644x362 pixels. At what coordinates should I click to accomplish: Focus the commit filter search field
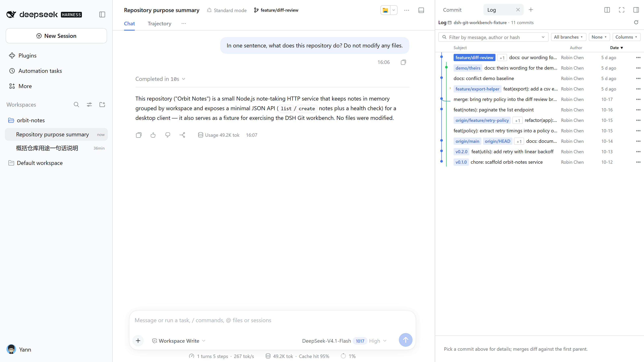pos(493,37)
